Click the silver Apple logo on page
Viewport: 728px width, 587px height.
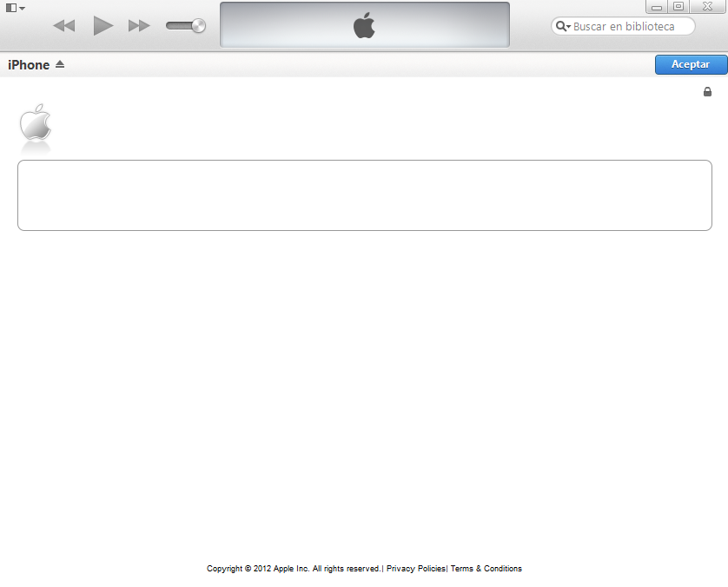36,122
